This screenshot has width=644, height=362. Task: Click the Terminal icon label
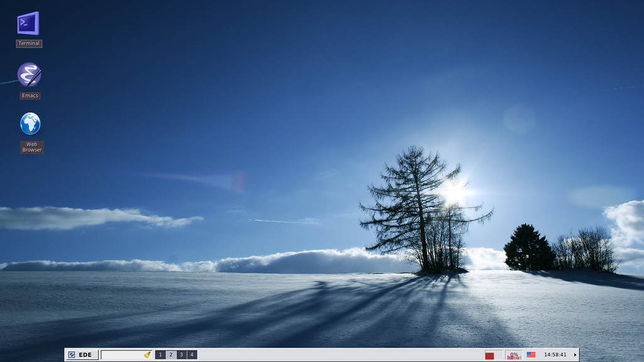(29, 43)
